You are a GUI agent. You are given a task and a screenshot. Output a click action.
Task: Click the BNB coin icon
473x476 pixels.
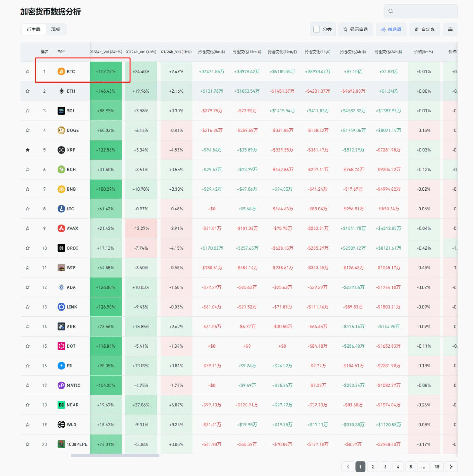tap(61, 189)
